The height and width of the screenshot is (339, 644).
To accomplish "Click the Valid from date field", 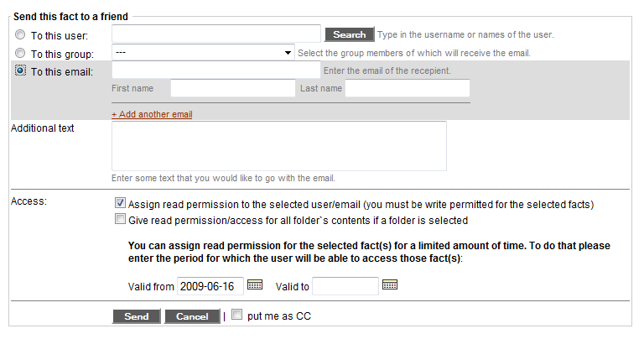I will click(x=210, y=286).
